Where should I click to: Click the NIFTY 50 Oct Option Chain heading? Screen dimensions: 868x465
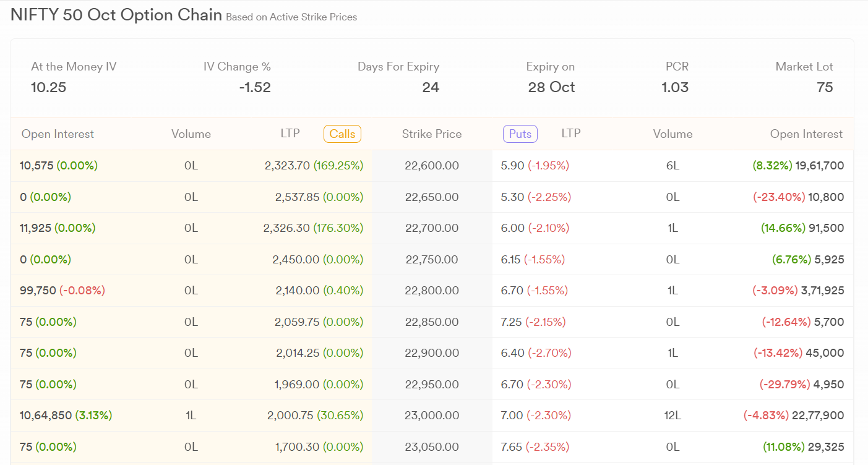[x=116, y=15]
